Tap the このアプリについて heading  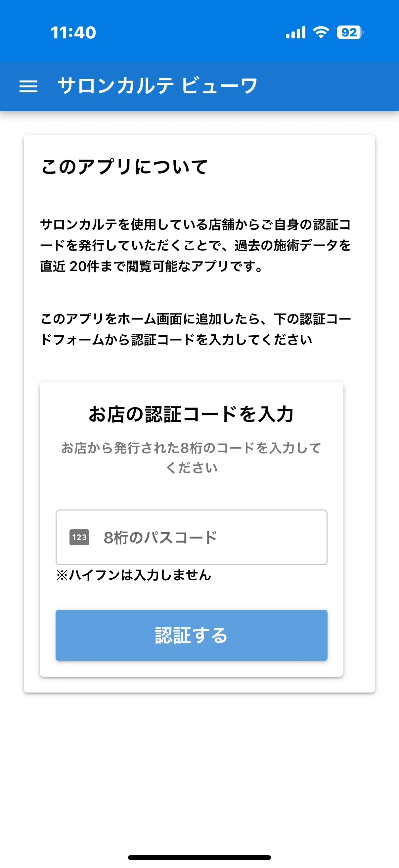[125, 166]
